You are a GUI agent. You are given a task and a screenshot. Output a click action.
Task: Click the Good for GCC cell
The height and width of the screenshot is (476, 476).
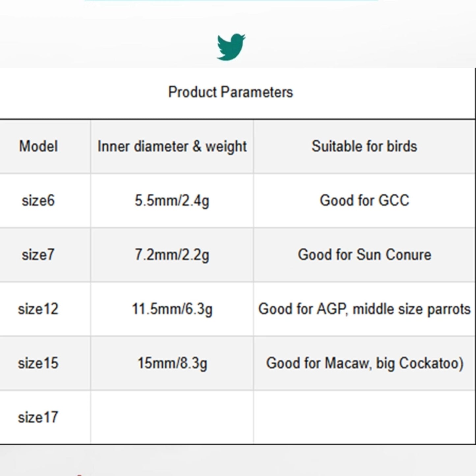pyautogui.click(x=364, y=200)
